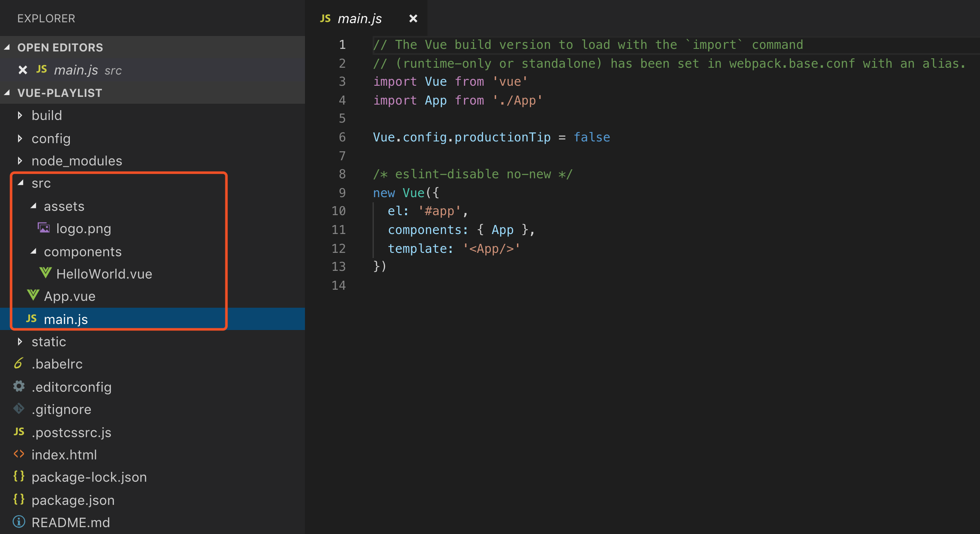Collapse the VUE-PLAYLIST section header
Viewport: 980px width, 534px height.
click(7, 93)
